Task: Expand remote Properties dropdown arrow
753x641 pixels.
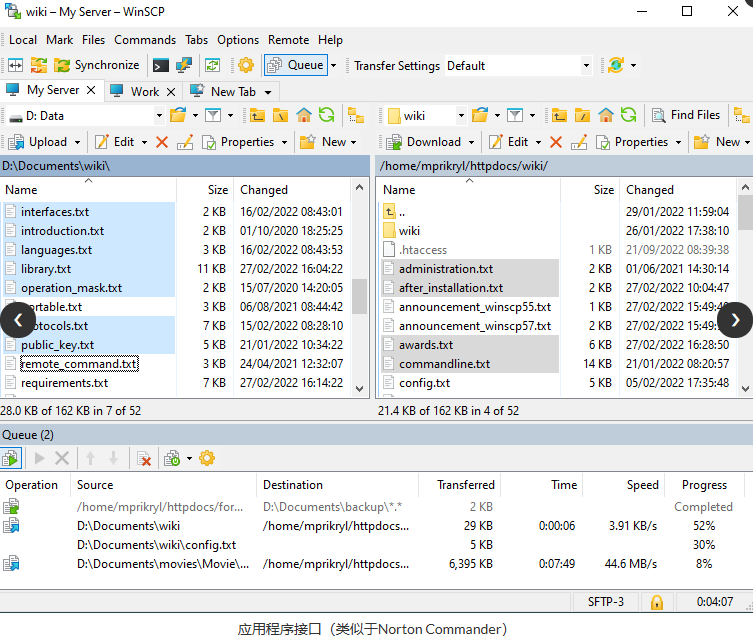Action: point(678,143)
